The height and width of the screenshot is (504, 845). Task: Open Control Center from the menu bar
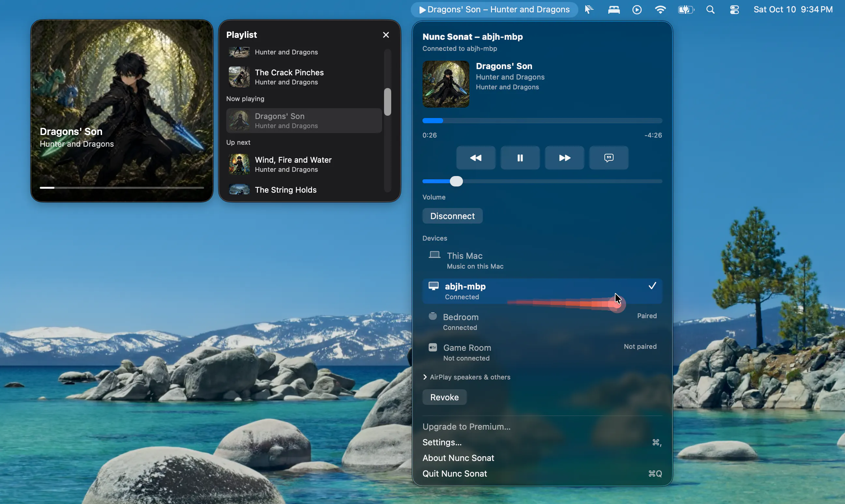[x=734, y=10]
